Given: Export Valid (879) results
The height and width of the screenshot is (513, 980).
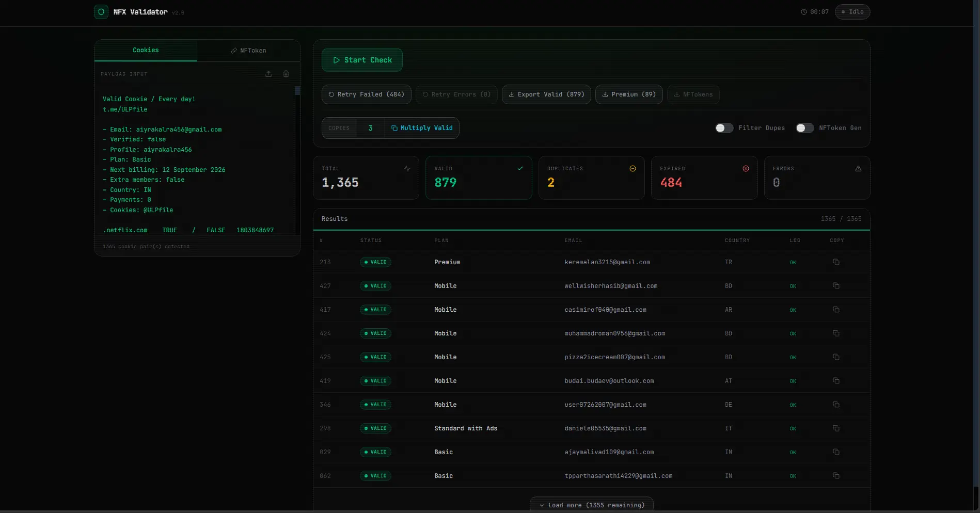Looking at the screenshot, I should (x=546, y=94).
